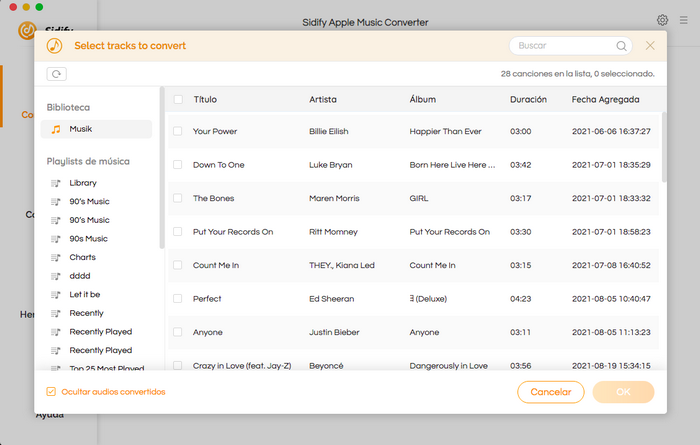The width and height of the screenshot is (700, 445).
Task: Confirm with the OK button
Action: tap(623, 392)
